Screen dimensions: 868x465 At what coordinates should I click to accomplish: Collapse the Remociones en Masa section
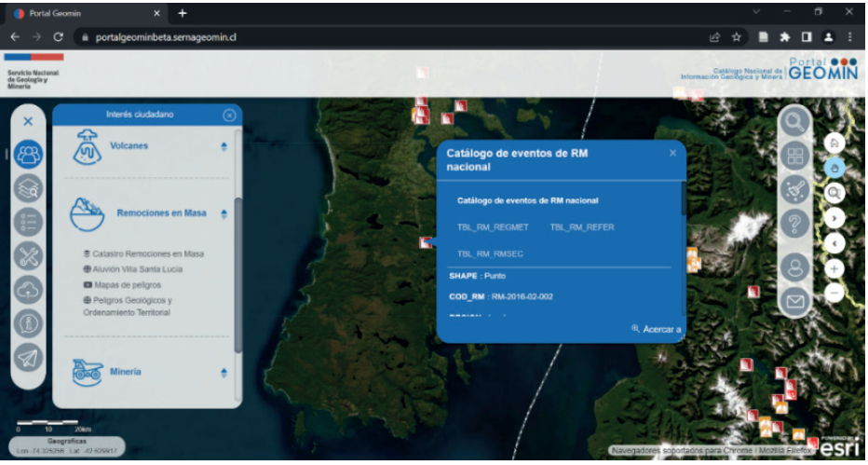tap(224, 214)
